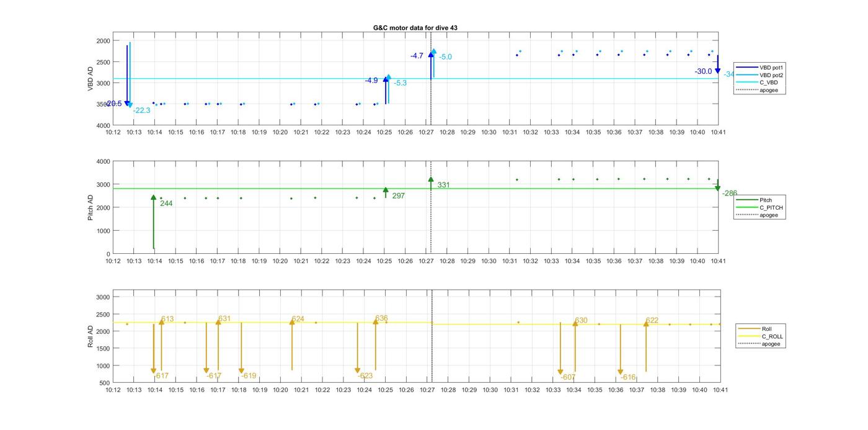The height and width of the screenshot is (430, 868).
Task: Click the 331 pitch data label
Action: pyautogui.click(x=444, y=185)
